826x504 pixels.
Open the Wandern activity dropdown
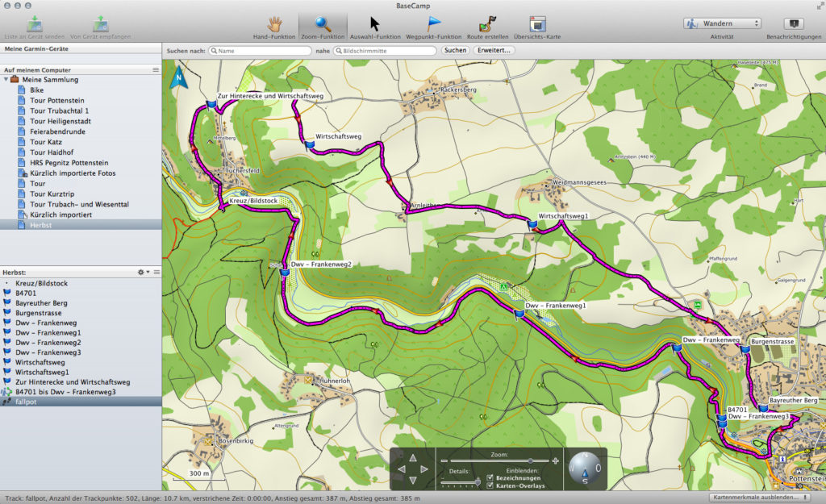pyautogui.click(x=722, y=23)
